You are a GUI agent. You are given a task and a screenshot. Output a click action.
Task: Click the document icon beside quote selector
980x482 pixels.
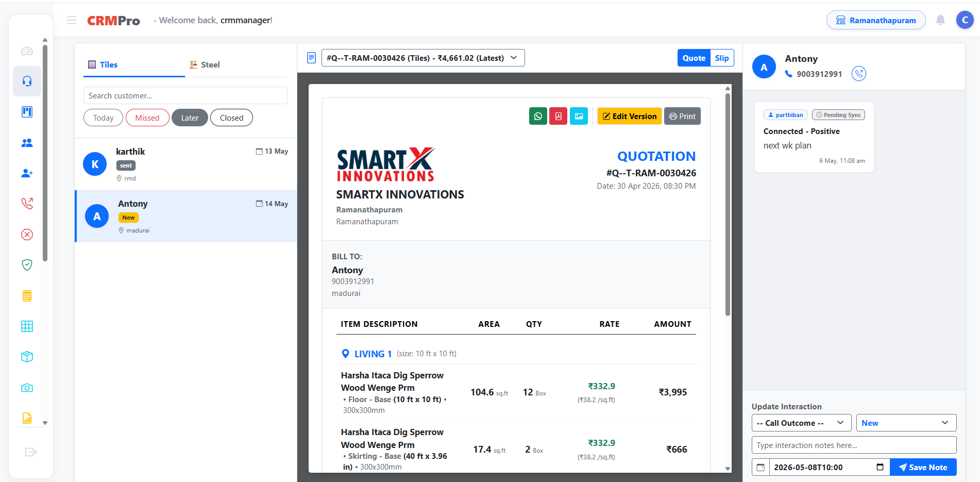311,58
